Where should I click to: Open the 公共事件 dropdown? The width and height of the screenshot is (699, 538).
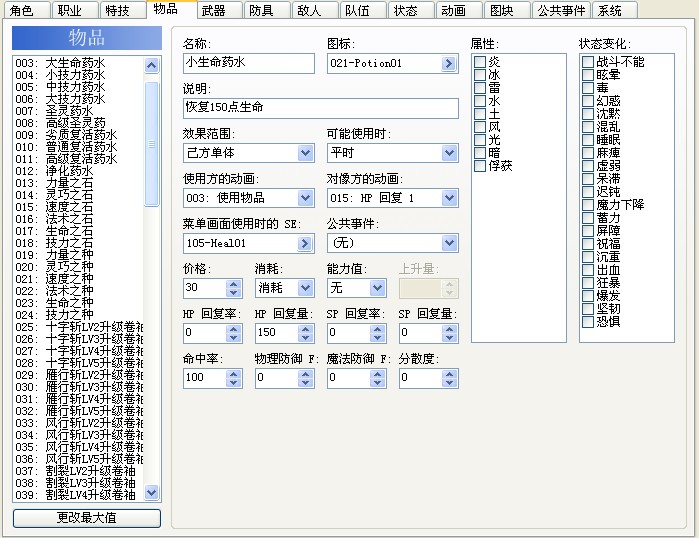click(449, 243)
